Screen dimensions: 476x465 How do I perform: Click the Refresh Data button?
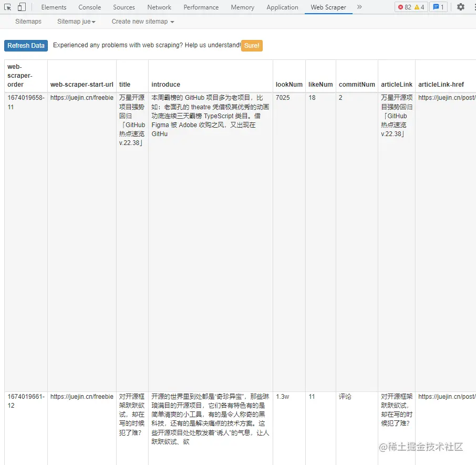click(26, 46)
